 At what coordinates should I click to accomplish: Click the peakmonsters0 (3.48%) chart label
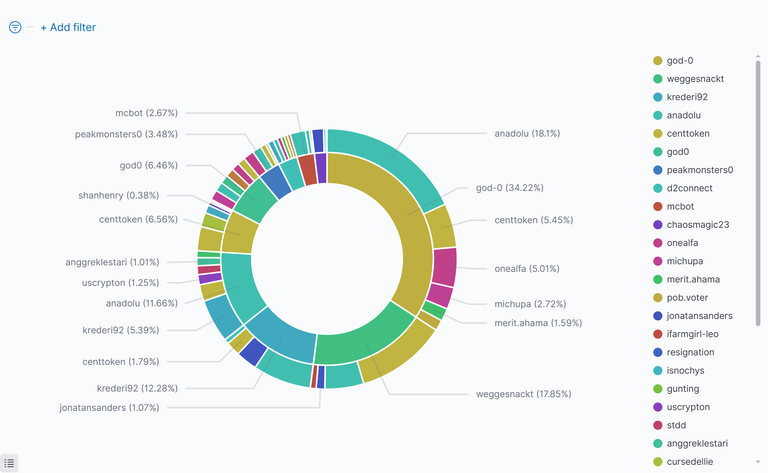pyautogui.click(x=126, y=134)
